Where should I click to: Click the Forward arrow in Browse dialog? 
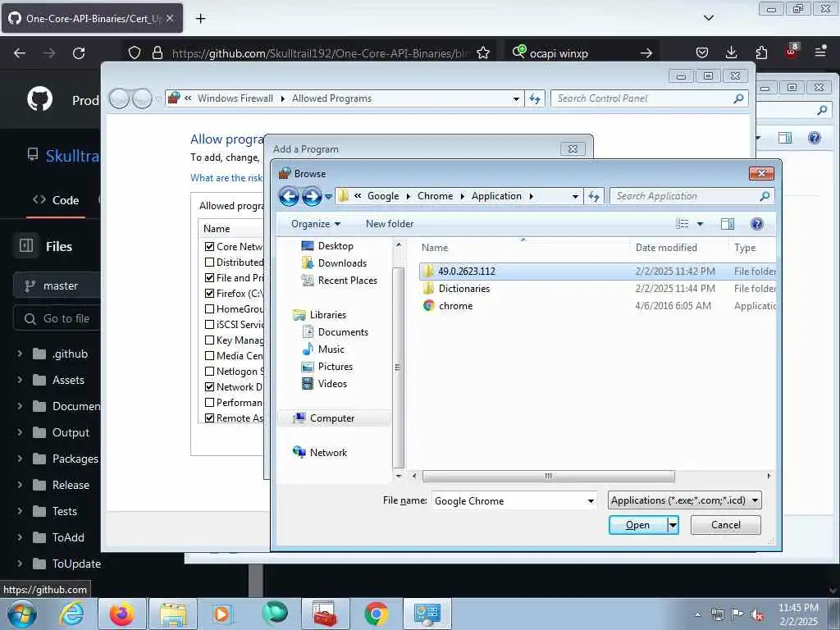(x=312, y=197)
